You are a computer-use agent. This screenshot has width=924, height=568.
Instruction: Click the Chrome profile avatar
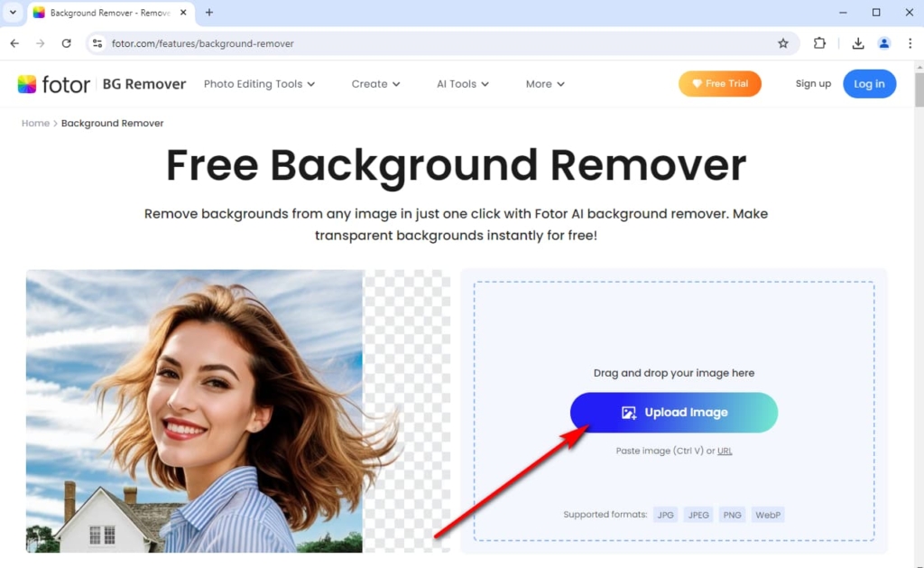point(883,42)
